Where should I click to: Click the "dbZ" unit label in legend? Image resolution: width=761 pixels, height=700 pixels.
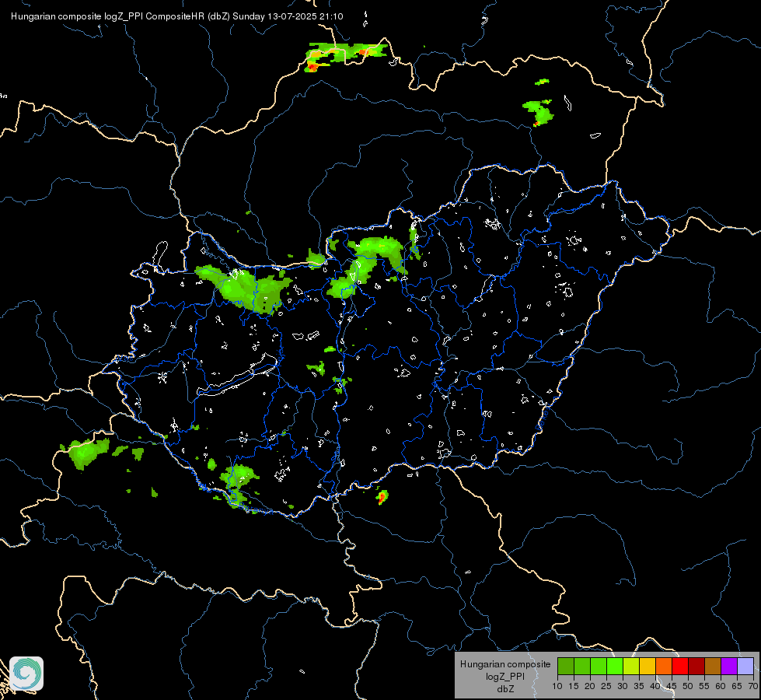[505, 689]
